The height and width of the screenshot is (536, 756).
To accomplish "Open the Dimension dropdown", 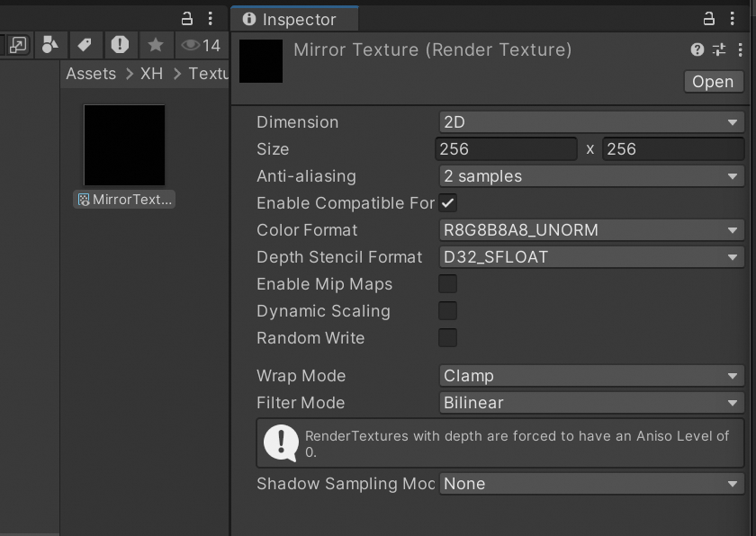I will (x=591, y=122).
